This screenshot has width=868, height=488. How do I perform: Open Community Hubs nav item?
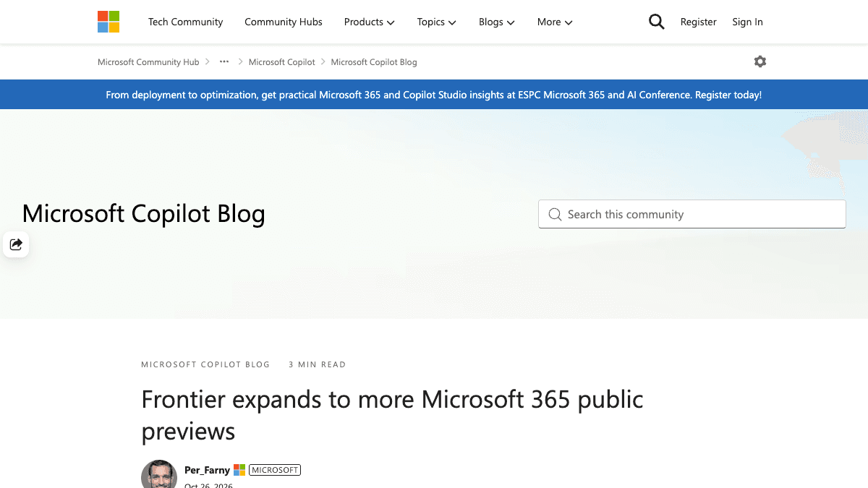pyautogui.click(x=284, y=22)
